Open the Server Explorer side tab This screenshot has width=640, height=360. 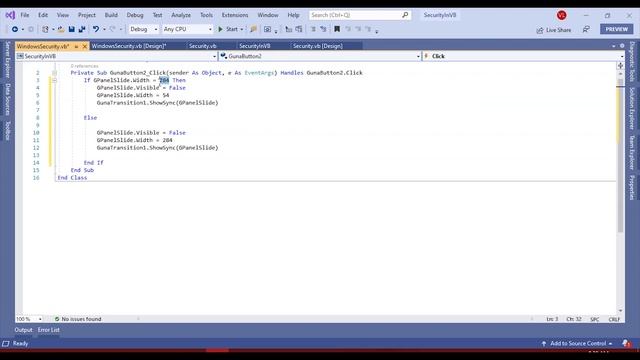[7, 60]
